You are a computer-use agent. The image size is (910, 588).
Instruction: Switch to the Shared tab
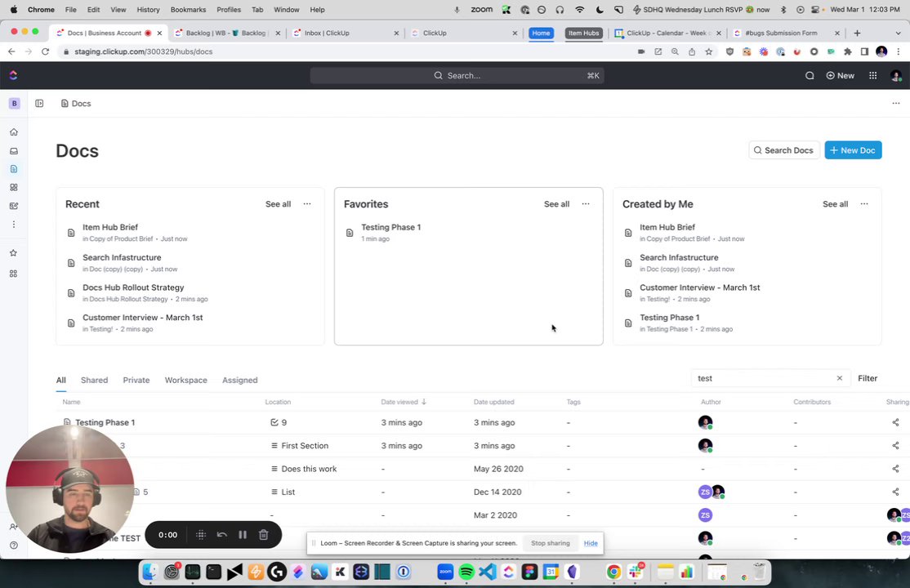94,381
